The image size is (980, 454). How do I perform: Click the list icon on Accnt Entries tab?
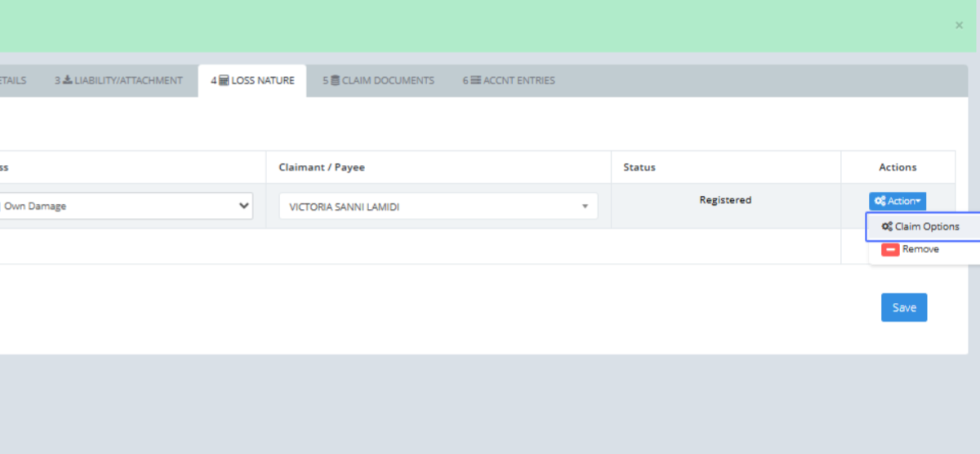(x=475, y=81)
